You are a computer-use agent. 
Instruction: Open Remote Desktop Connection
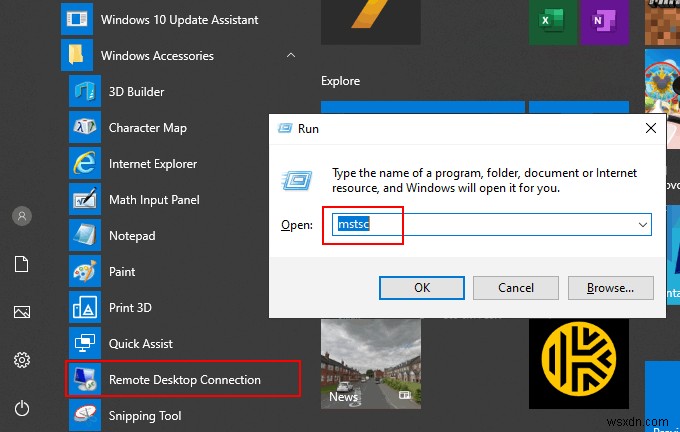(184, 380)
